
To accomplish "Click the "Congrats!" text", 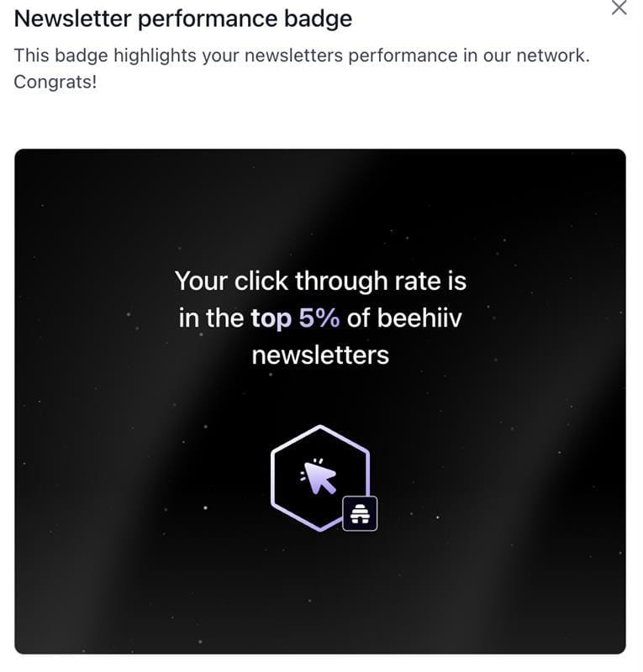I will 55,83.
